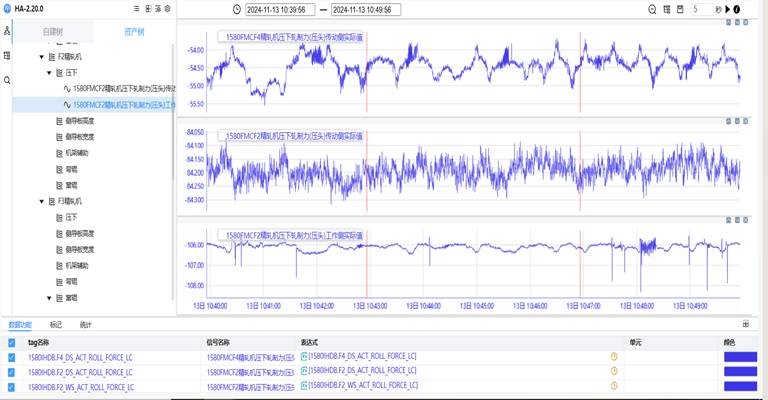Click the grid layout icon in top toolbar
Image resolution: width=768 pixels, height=400 pixels.
tap(667, 9)
